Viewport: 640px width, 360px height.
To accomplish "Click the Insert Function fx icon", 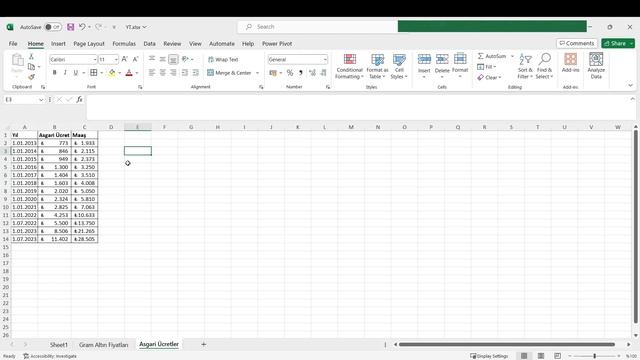I will (x=80, y=100).
